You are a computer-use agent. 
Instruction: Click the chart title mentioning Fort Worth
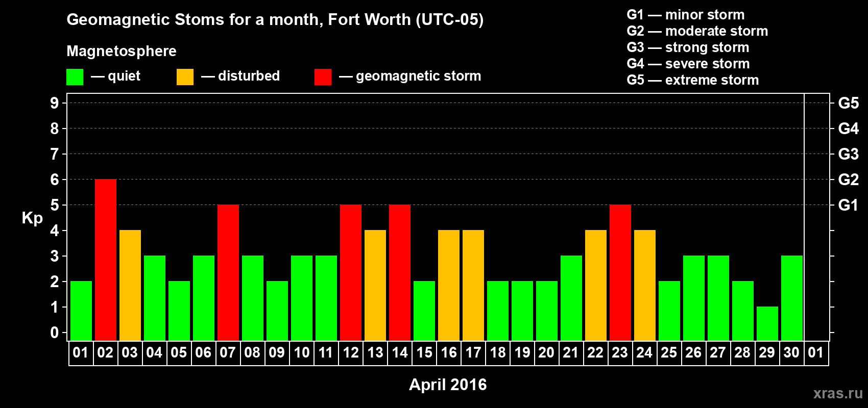coord(275,20)
